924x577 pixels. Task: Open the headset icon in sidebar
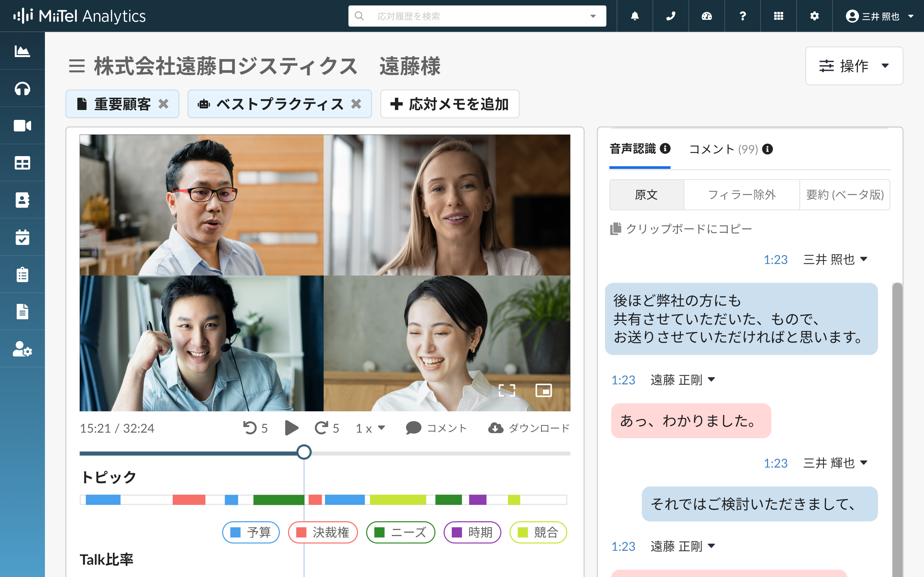click(22, 88)
